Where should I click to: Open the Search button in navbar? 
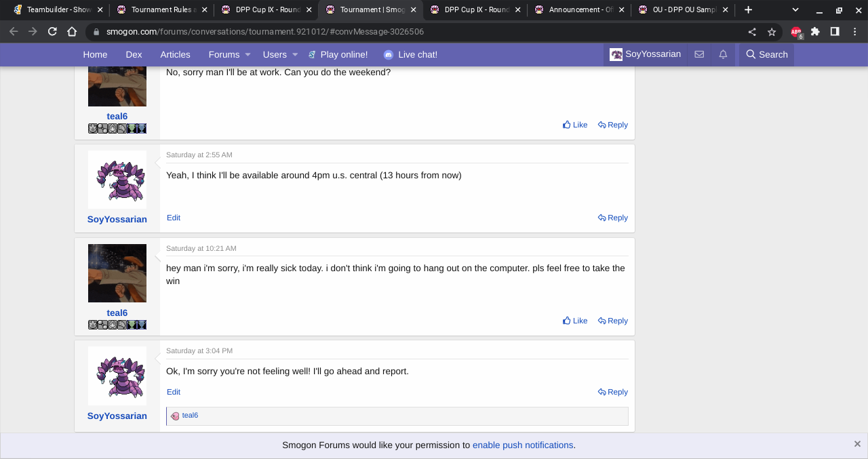click(767, 54)
